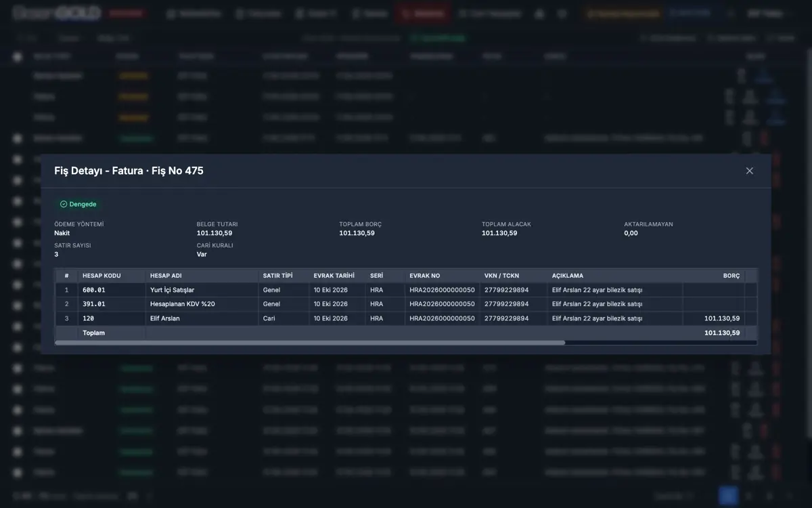Click the Toplam label in the footer row

pos(93,333)
